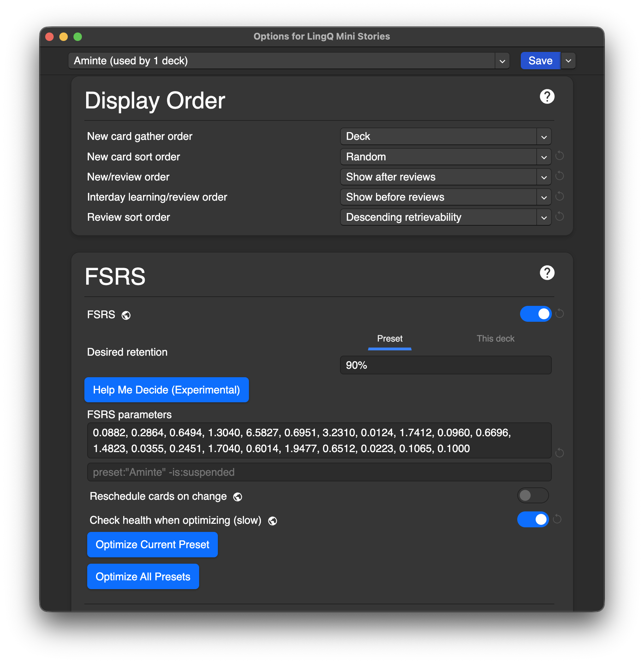Screen dimensions: 644x664
Task: Click the preset:"Aminte" search filter field
Action: pos(319,472)
